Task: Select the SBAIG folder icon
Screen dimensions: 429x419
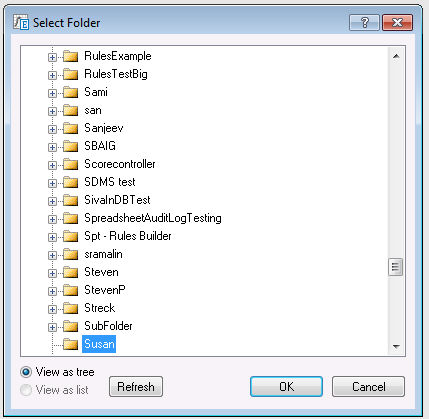Action: point(70,146)
